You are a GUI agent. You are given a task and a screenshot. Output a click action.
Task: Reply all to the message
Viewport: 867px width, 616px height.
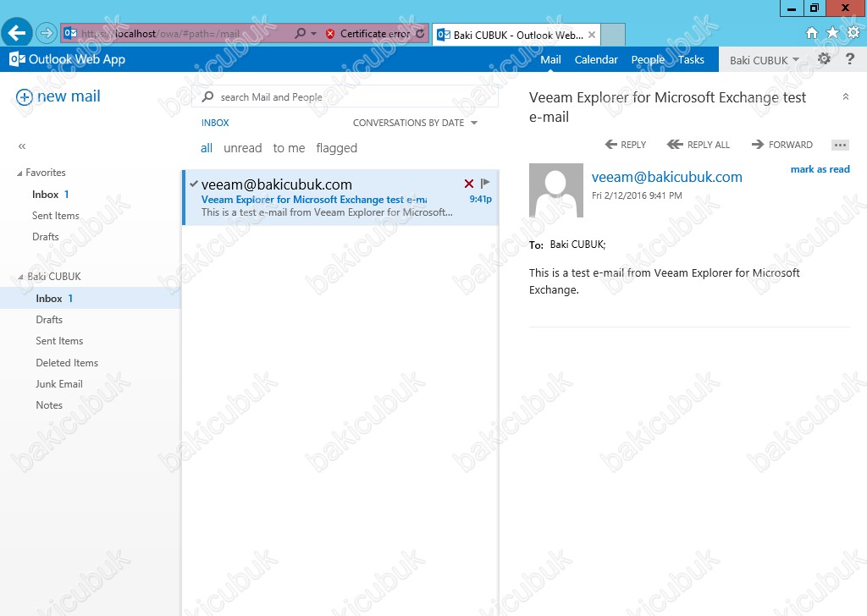[699, 145]
